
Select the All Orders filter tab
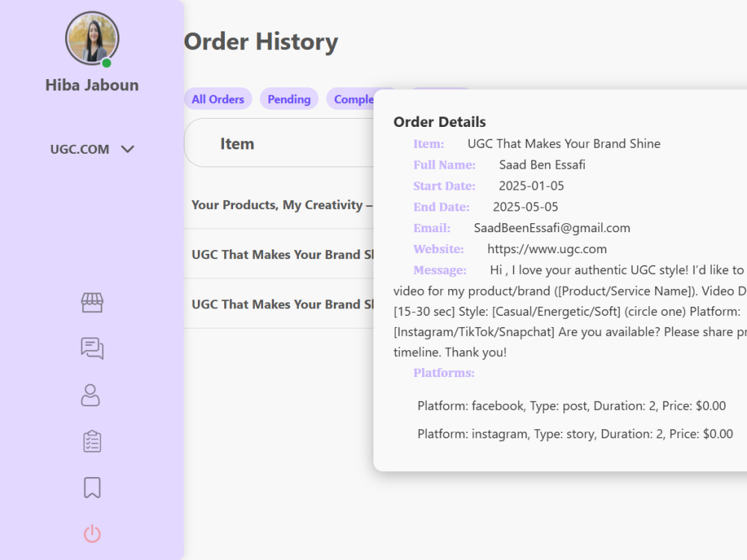coord(217,99)
